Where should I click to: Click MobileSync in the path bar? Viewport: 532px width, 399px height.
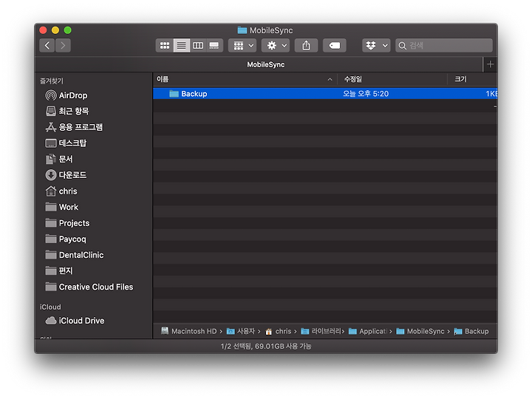tap(420, 331)
